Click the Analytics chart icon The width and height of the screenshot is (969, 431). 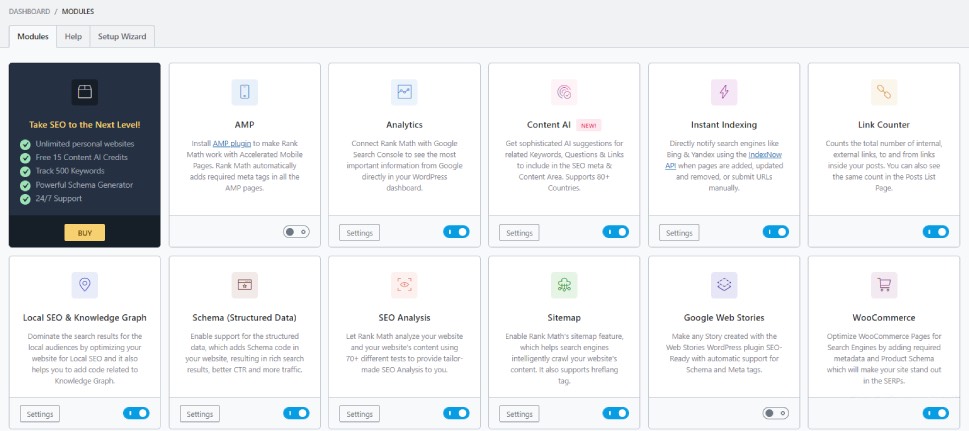click(x=404, y=92)
